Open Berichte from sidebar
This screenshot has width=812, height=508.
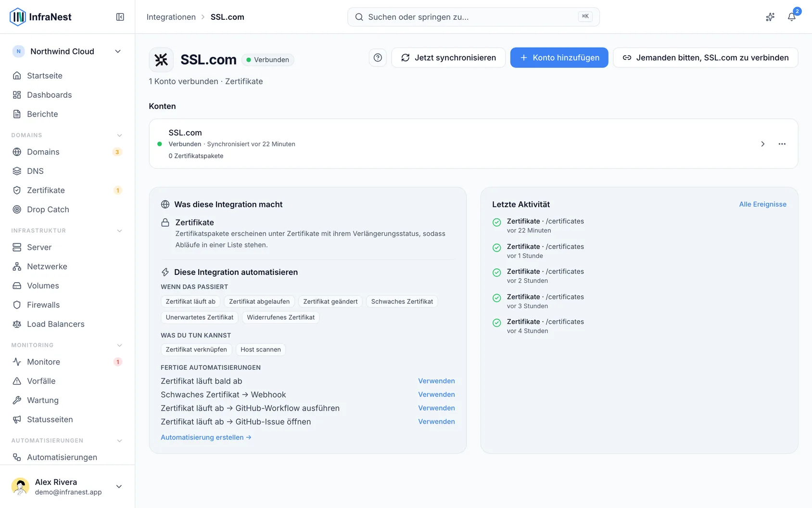pos(67,114)
